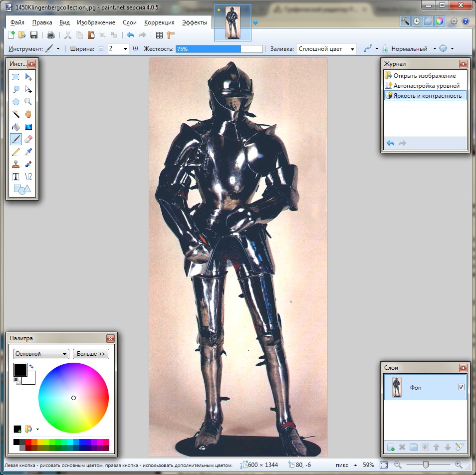Pick the Eraser tool
476x475 pixels.
click(28, 139)
